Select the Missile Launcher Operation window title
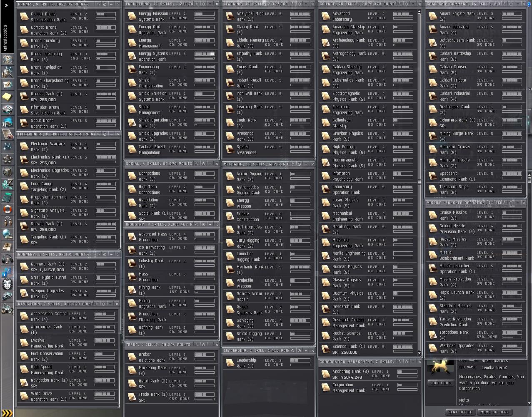 463,203
